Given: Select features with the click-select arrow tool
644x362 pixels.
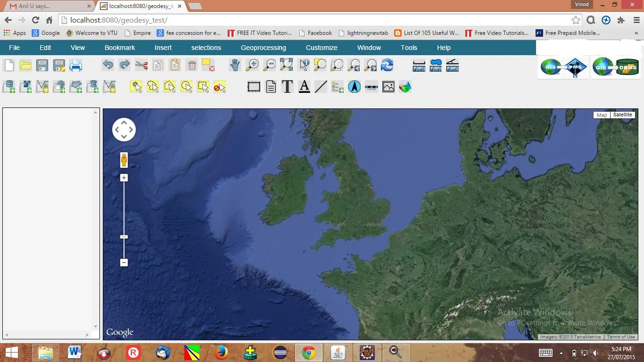Looking at the screenshot, I should [136, 87].
